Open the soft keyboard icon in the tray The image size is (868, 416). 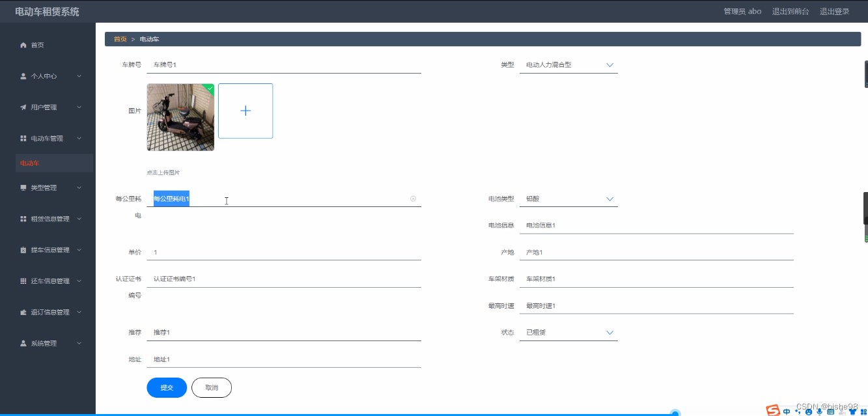pyautogui.click(x=831, y=411)
